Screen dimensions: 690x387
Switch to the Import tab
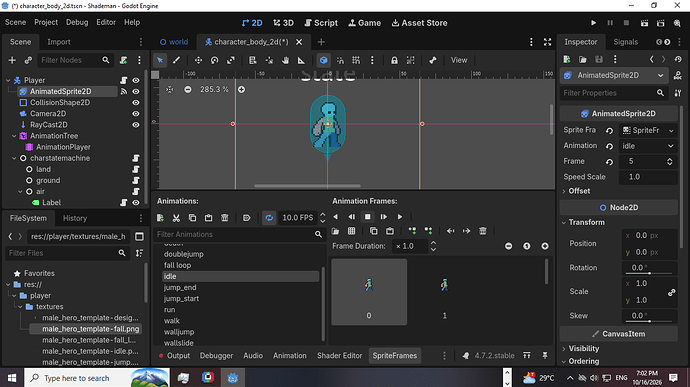click(x=59, y=42)
